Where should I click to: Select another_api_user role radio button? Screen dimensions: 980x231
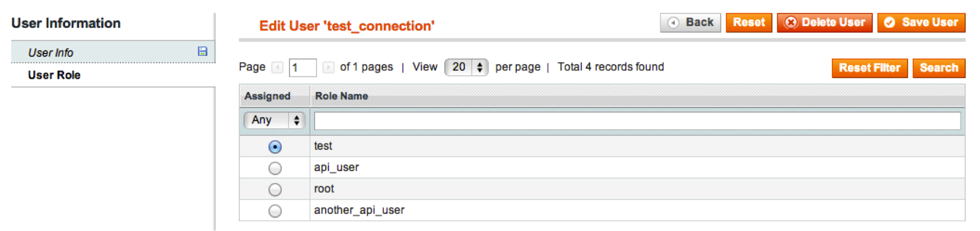[275, 211]
